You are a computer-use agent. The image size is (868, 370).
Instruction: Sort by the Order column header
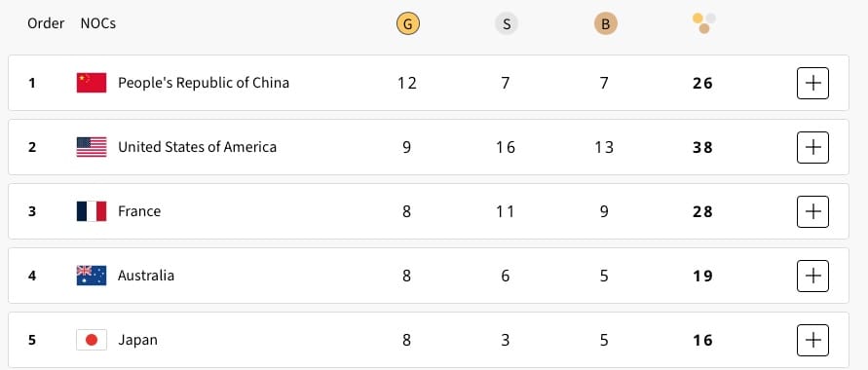(46, 23)
